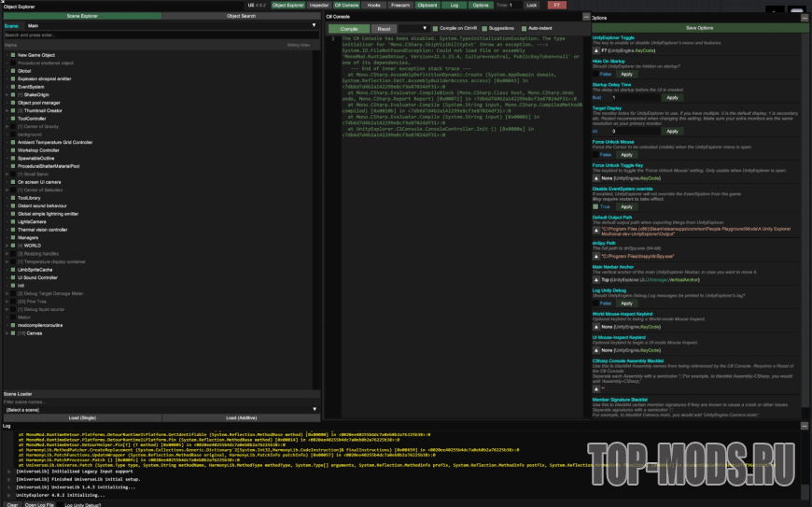Click the red F7 close button
The height and width of the screenshot is (507, 812).
(556, 6)
